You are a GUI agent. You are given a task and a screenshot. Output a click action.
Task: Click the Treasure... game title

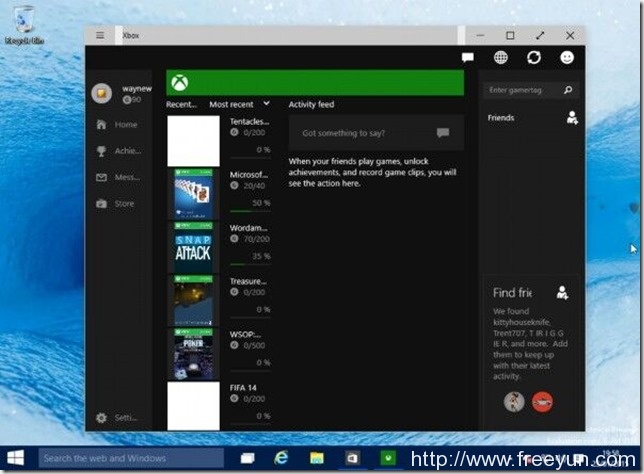[x=248, y=281]
